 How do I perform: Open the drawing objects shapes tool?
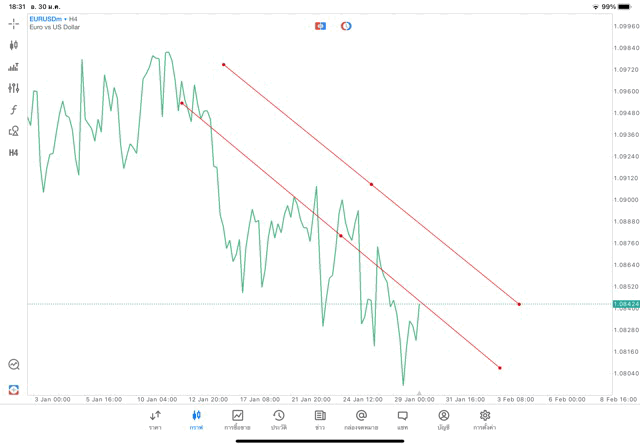coord(14,131)
